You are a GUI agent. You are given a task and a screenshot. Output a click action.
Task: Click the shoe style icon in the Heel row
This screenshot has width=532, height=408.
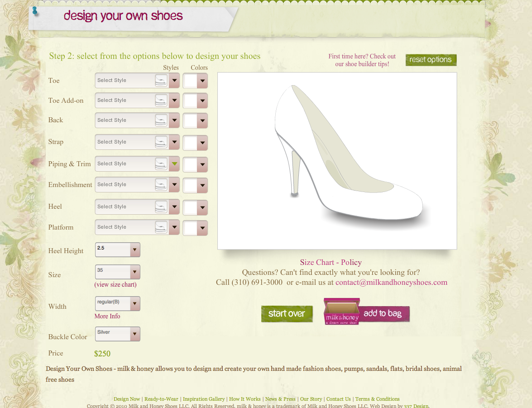click(161, 206)
